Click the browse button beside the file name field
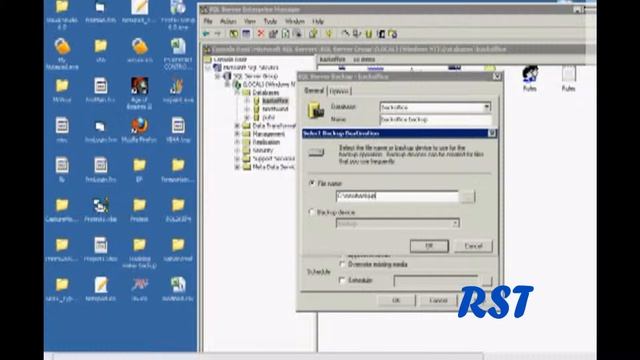The width and height of the screenshot is (640, 360). 467,197
